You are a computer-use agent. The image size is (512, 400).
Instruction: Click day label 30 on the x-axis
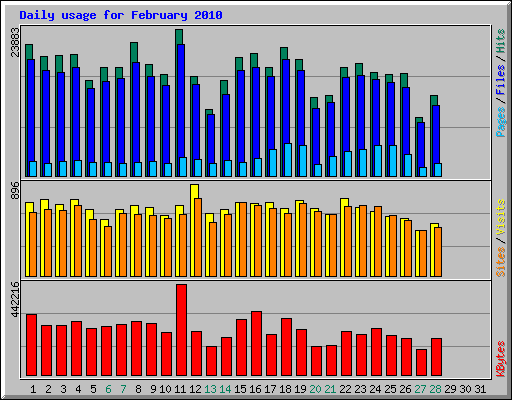465,389
